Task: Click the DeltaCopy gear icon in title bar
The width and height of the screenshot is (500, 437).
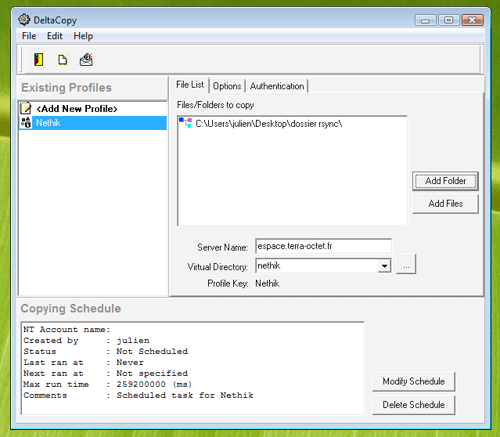Action: click(x=24, y=20)
